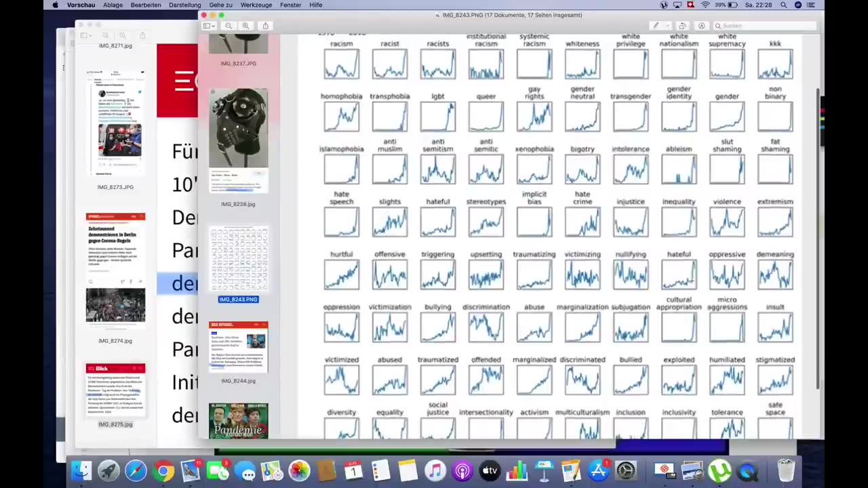Open Google Chrome from the Dock
Image resolution: width=868 pixels, height=488 pixels.
(x=163, y=470)
